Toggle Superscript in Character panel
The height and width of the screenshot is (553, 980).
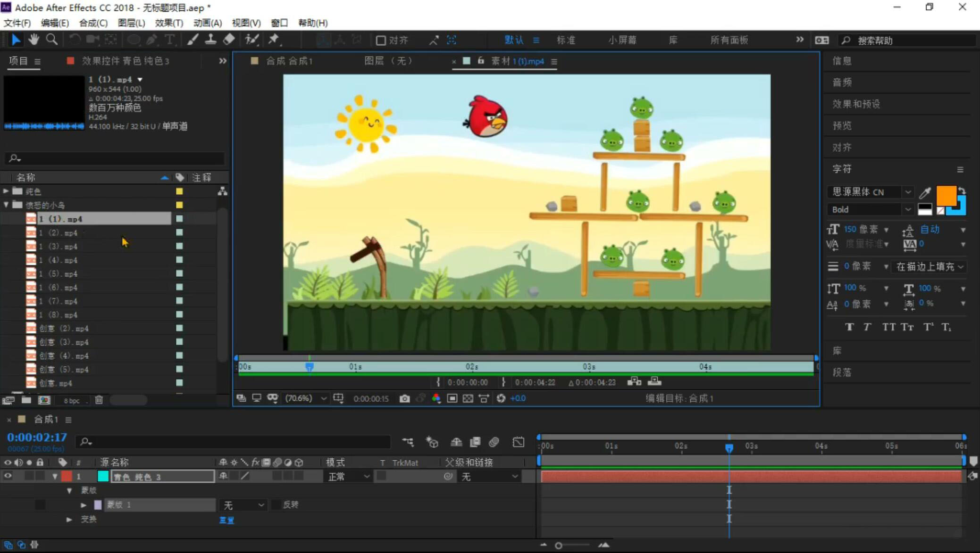pyautogui.click(x=928, y=327)
